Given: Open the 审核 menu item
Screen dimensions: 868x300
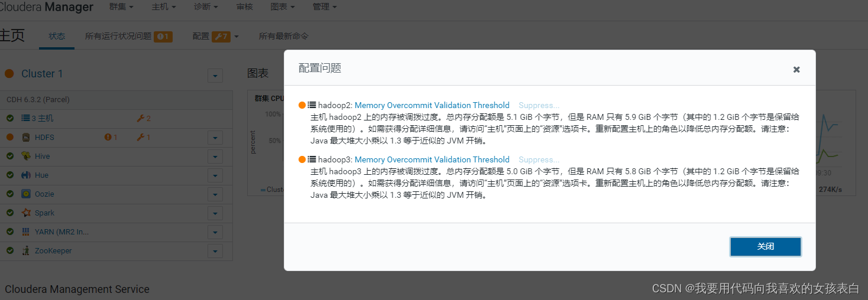Looking at the screenshot, I should (244, 6).
